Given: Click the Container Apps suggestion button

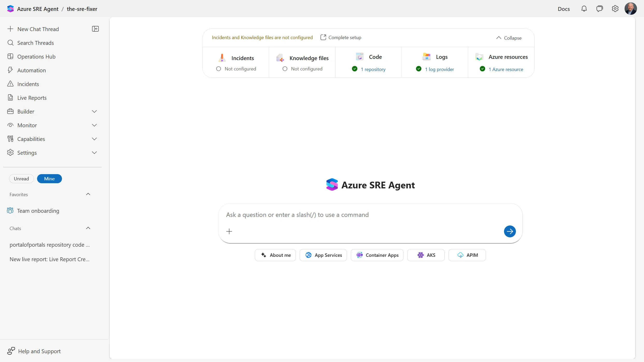Looking at the screenshot, I should click(377, 255).
